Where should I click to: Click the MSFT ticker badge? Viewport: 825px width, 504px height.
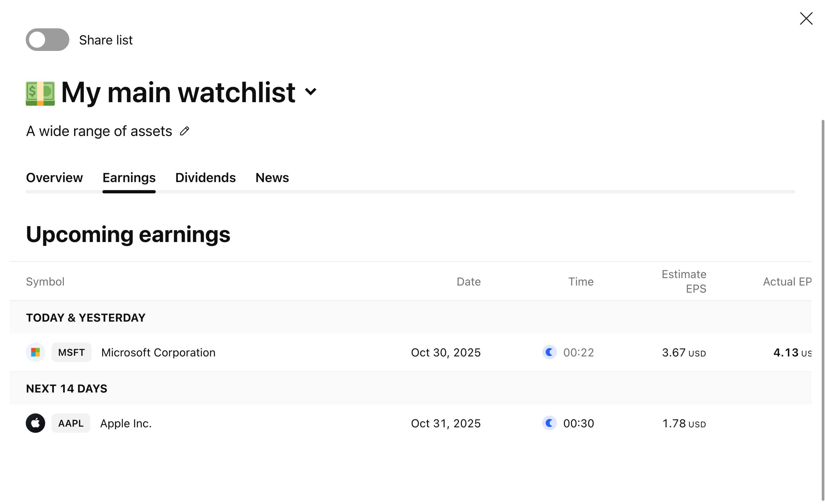71,352
